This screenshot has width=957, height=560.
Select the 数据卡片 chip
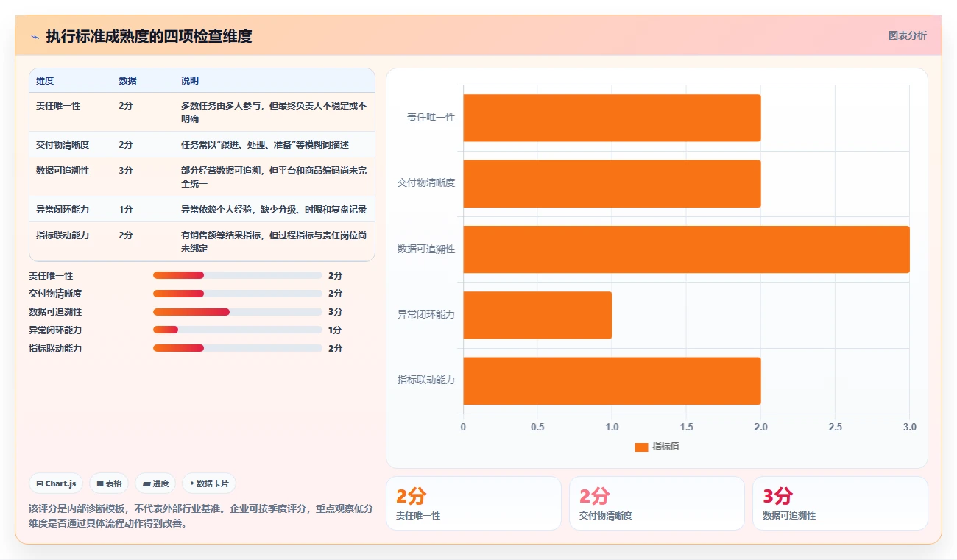pyautogui.click(x=209, y=483)
